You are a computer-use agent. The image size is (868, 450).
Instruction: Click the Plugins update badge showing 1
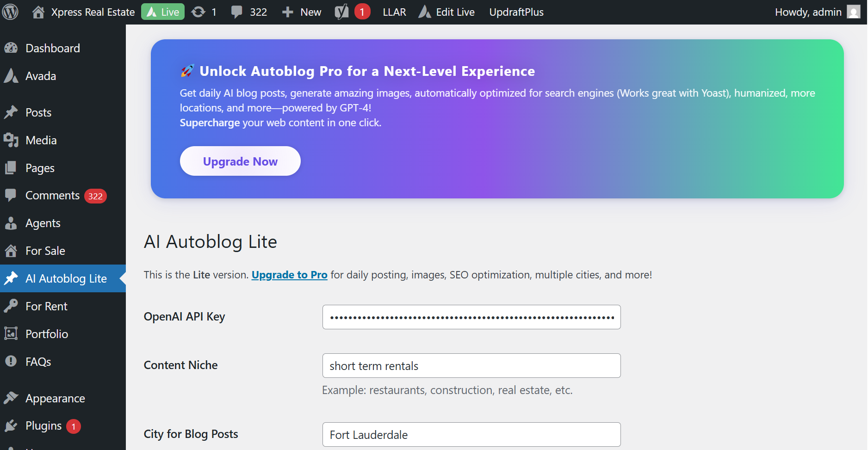(74, 426)
